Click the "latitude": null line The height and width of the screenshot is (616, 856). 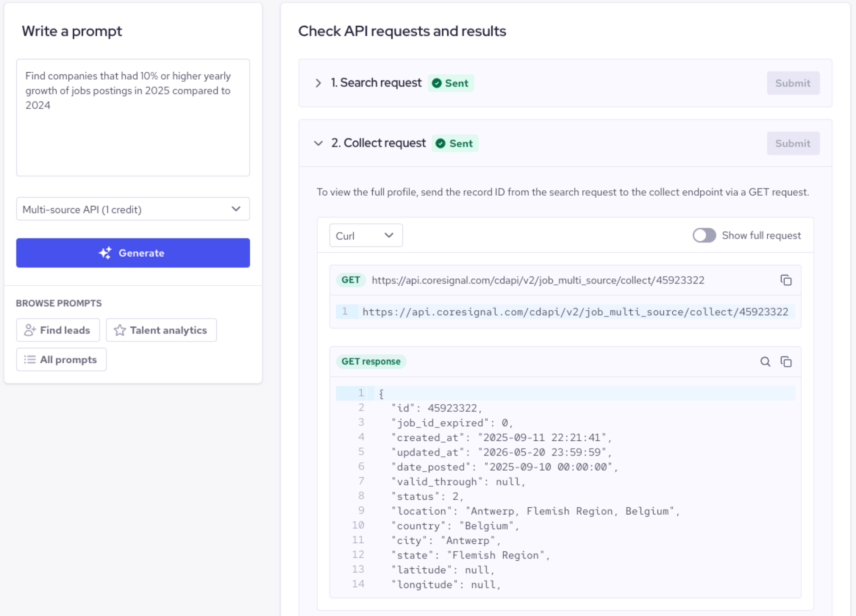click(x=443, y=570)
